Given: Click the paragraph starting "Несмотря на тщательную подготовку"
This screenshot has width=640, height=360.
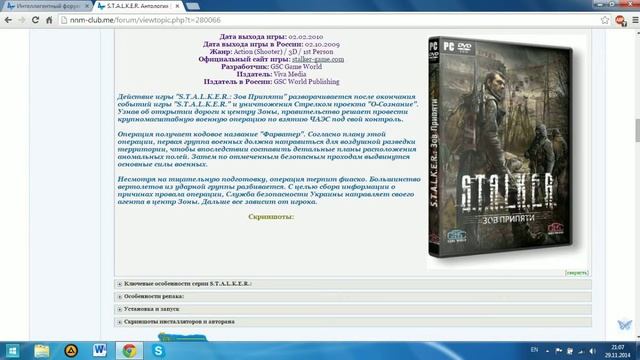Looking at the screenshot, I should [x=269, y=190].
